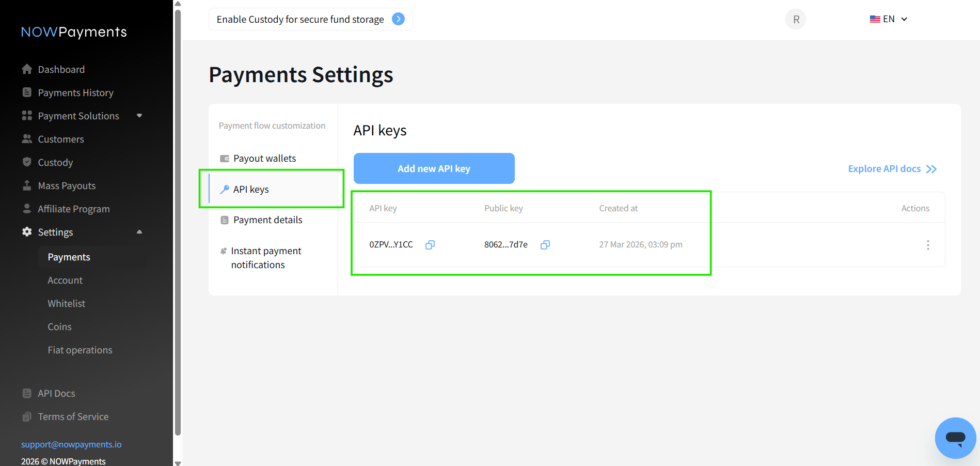Expand the Payment Solutions submenu arrow
The height and width of the screenshot is (466, 980).
pos(139,116)
